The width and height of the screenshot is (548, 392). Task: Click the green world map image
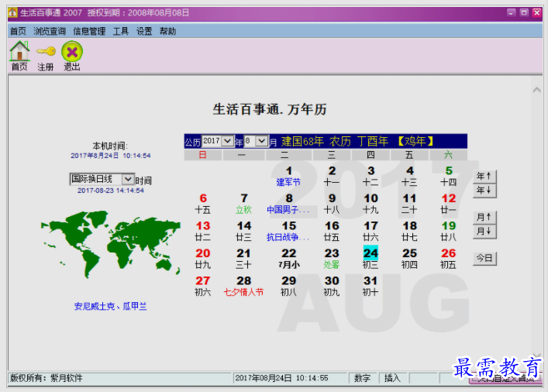[110, 245]
